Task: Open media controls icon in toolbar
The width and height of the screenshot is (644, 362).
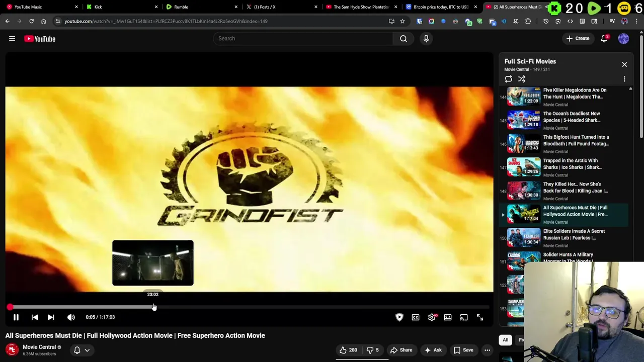Action: [x=612, y=21]
